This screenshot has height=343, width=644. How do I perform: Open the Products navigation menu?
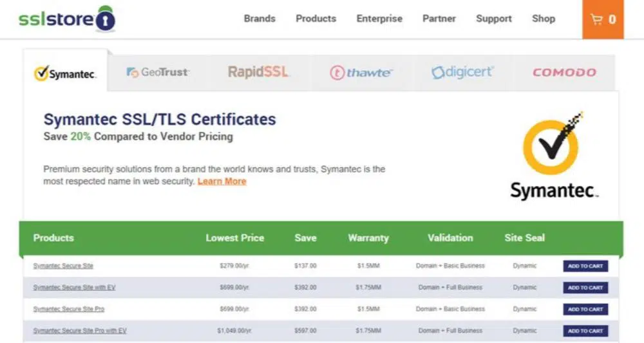[316, 19]
